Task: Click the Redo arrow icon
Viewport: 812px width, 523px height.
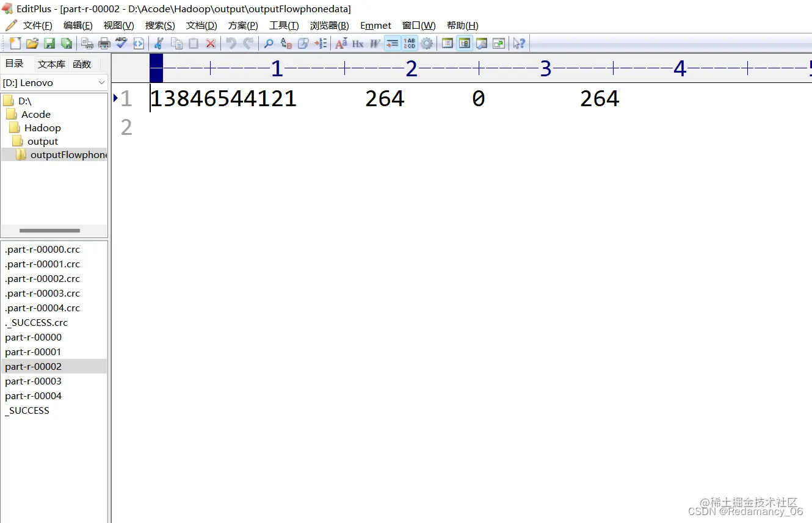Action: pyautogui.click(x=248, y=43)
